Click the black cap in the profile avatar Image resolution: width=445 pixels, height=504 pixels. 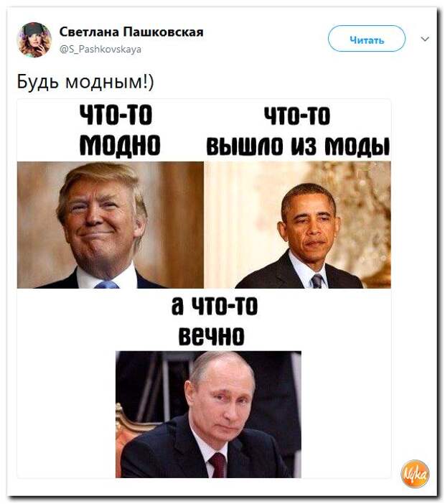[x=34, y=29]
